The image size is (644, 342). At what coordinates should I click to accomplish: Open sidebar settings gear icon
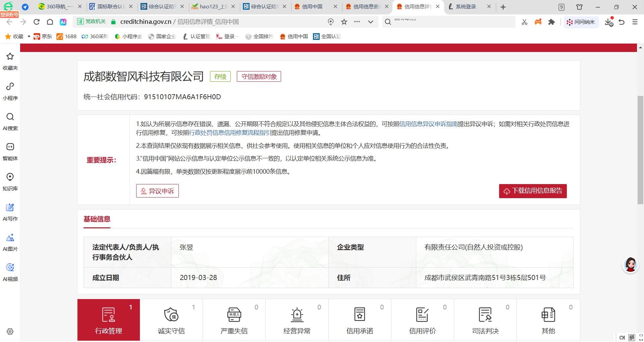tap(10, 331)
